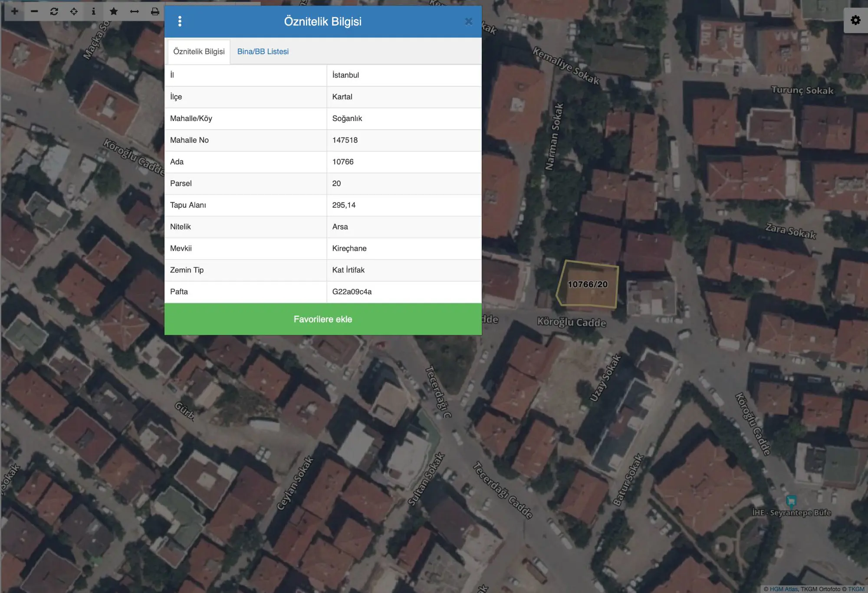Select the info query tool
The width and height of the screenshot is (868, 593).
(93, 11)
